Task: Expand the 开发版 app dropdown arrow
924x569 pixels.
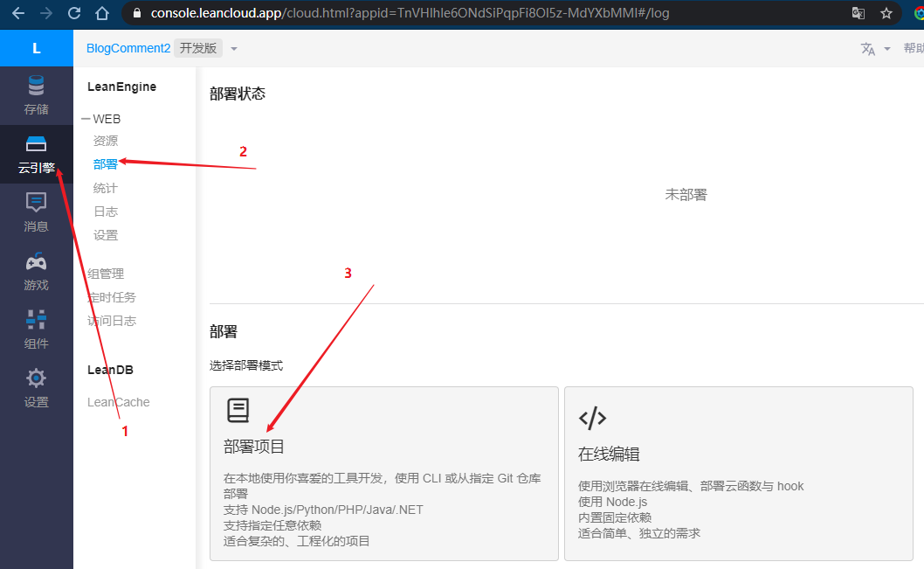Action: coord(234,49)
